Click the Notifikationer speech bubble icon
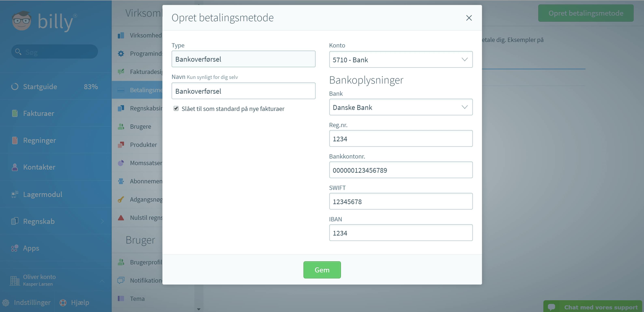 point(121,280)
